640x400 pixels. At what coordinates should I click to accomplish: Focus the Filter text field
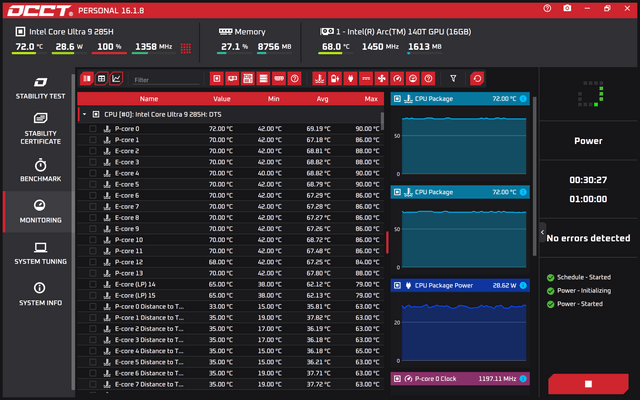[167, 80]
